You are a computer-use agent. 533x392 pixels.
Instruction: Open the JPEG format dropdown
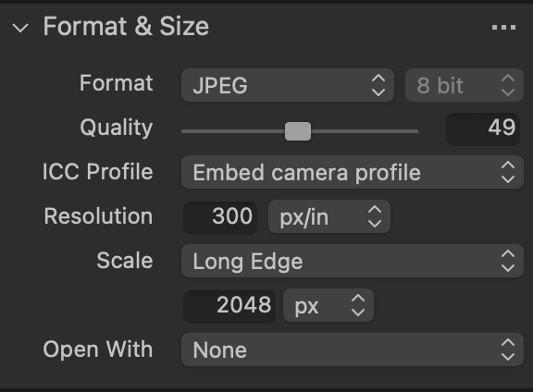point(288,85)
